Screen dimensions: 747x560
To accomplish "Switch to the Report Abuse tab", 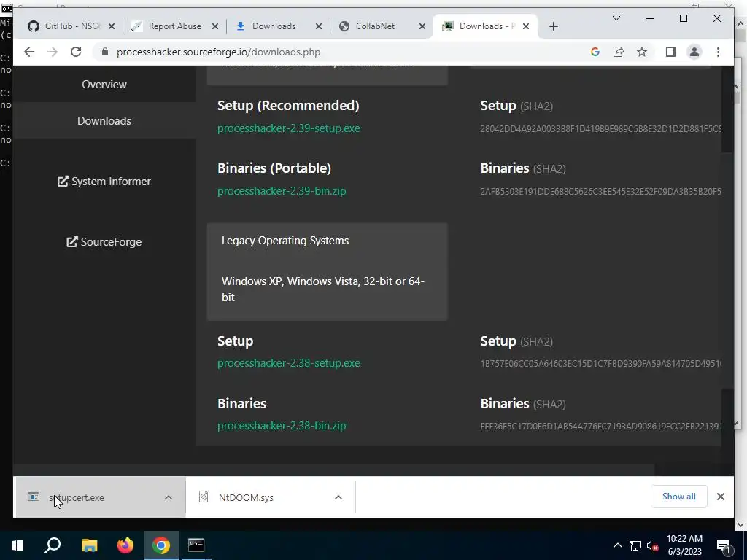I will 174,26.
